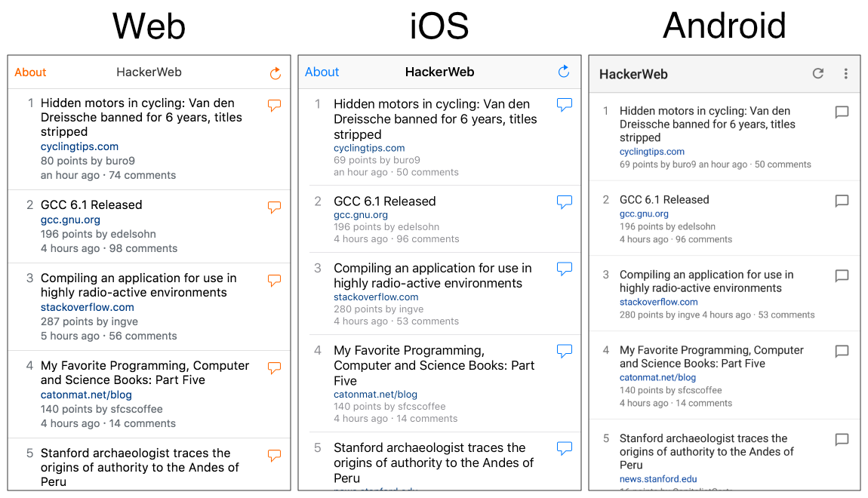Tap the blue About button in iOS panel
This screenshot has width=868, height=498.
pyautogui.click(x=322, y=72)
